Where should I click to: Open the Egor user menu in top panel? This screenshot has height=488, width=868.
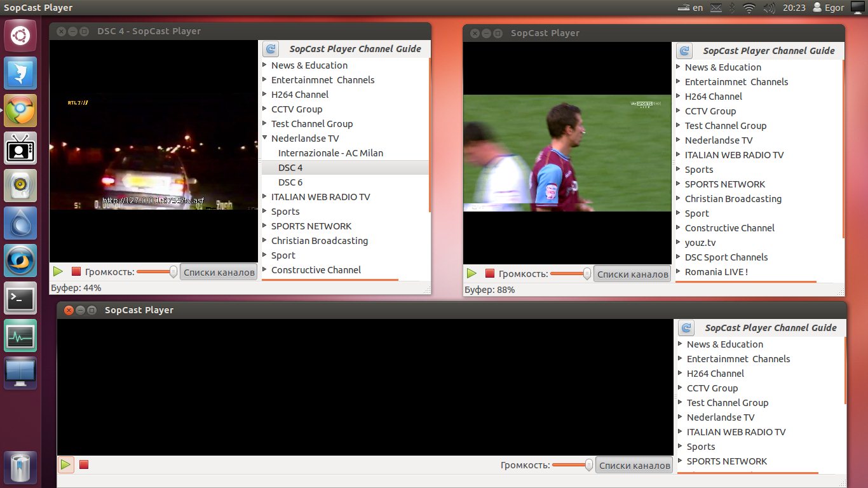coord(828,8)
